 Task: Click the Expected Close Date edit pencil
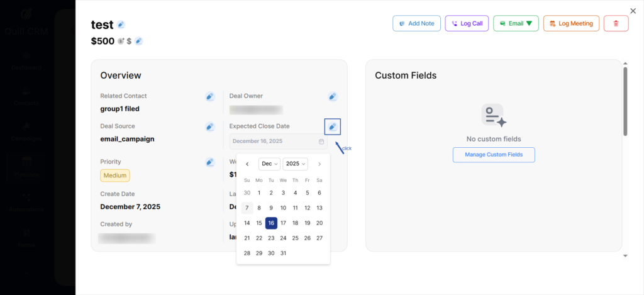(333, 126)
